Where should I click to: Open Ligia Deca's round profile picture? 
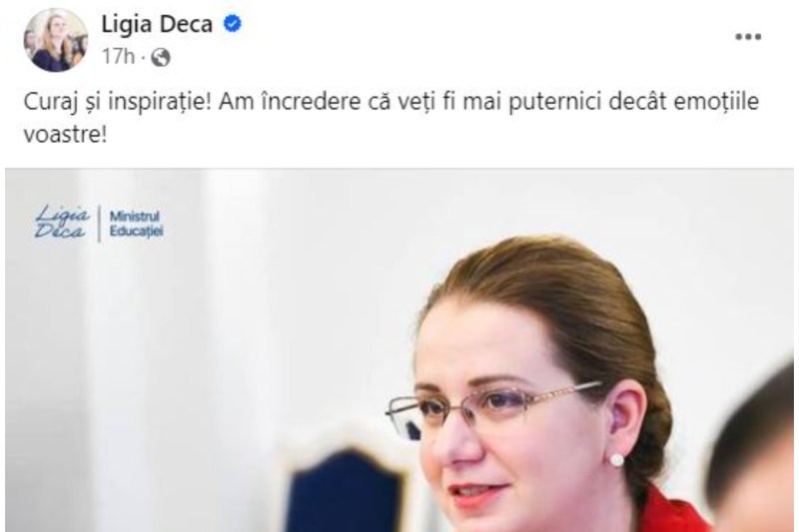click(x=56, y=40)
